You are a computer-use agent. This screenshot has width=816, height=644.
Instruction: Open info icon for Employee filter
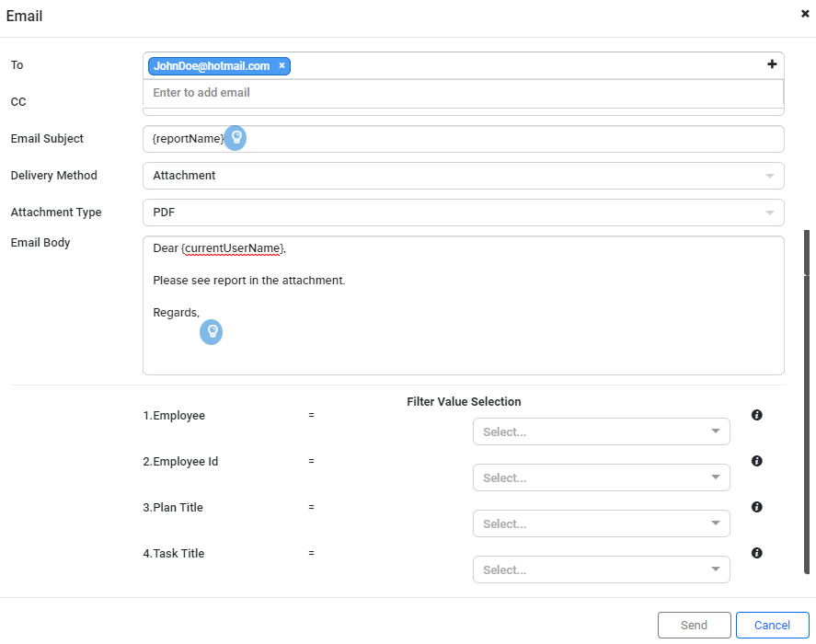[757, 415]
